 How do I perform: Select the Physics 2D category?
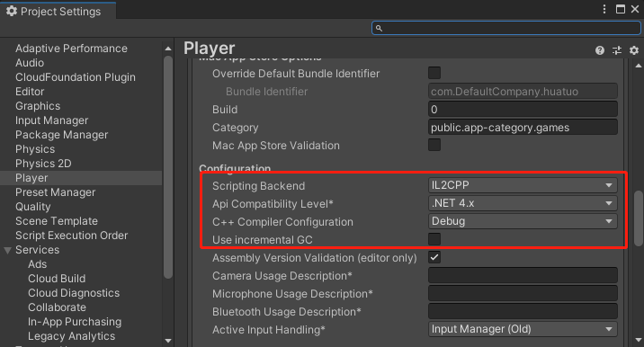(43, 164)
